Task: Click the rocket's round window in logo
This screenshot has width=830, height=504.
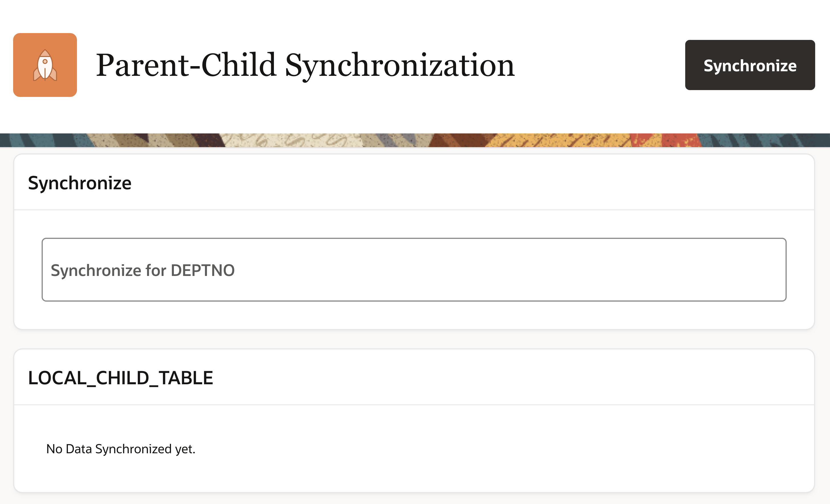Action: [x=45, y=61]
